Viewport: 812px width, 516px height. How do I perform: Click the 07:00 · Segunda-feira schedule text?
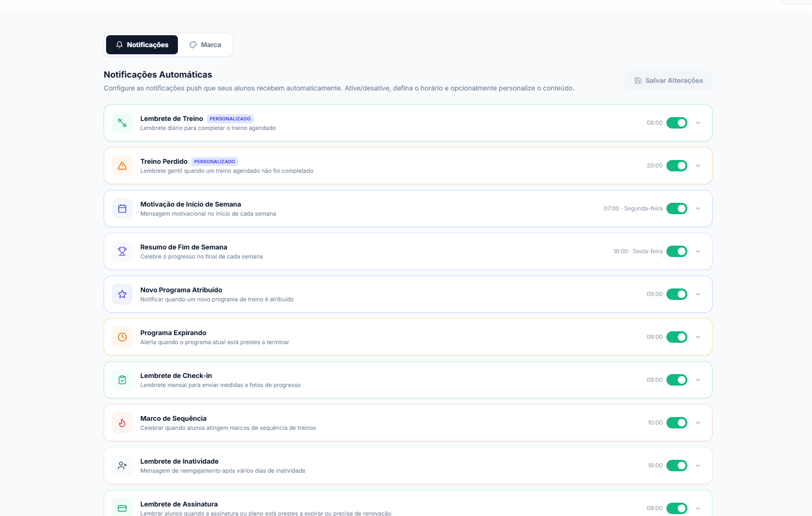point(633,208)
